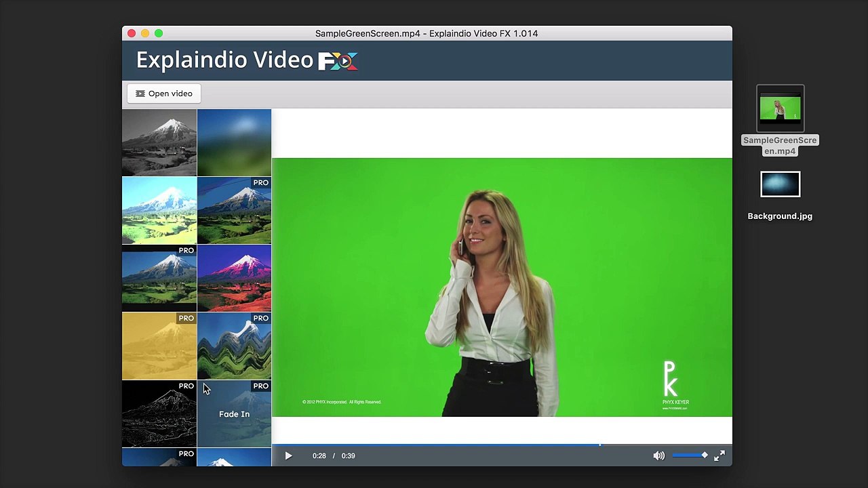Click the green-screen video preview frame
The image size is (868, 488).
(x=502, y=287)
